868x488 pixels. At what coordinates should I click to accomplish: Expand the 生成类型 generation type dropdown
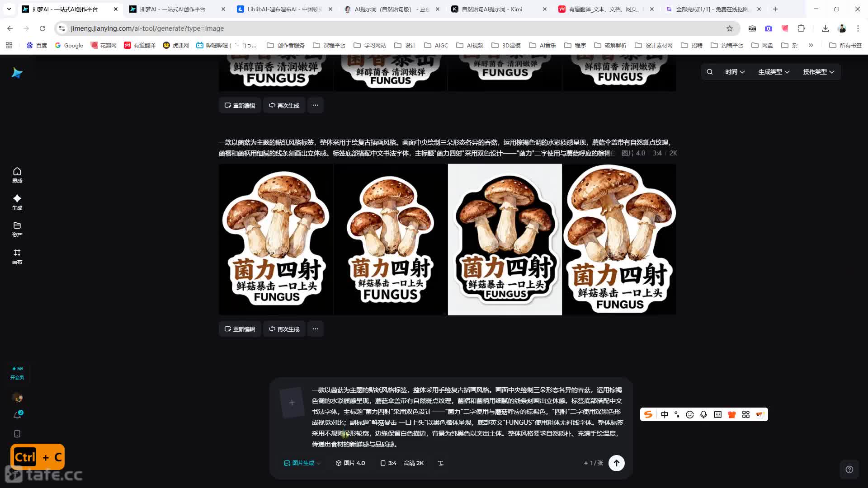pyautogui.click(x=774, y=72)
